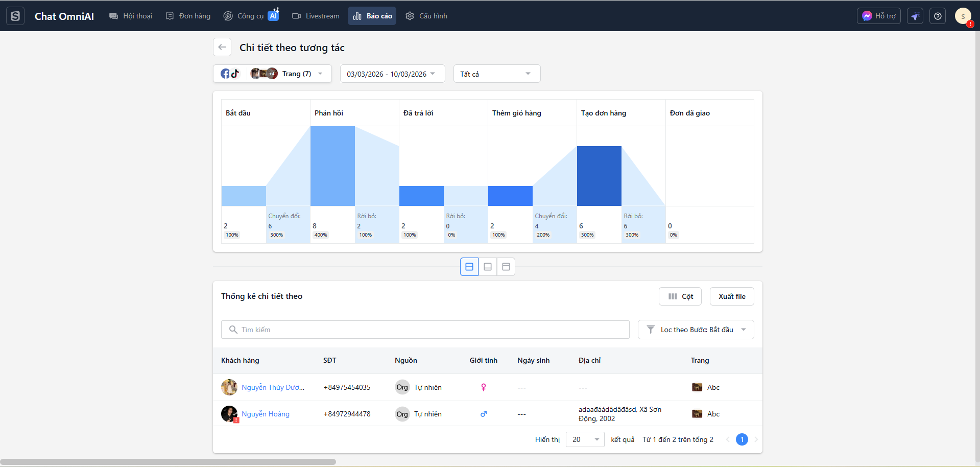Go to the Livestream section

click(316, 16)
